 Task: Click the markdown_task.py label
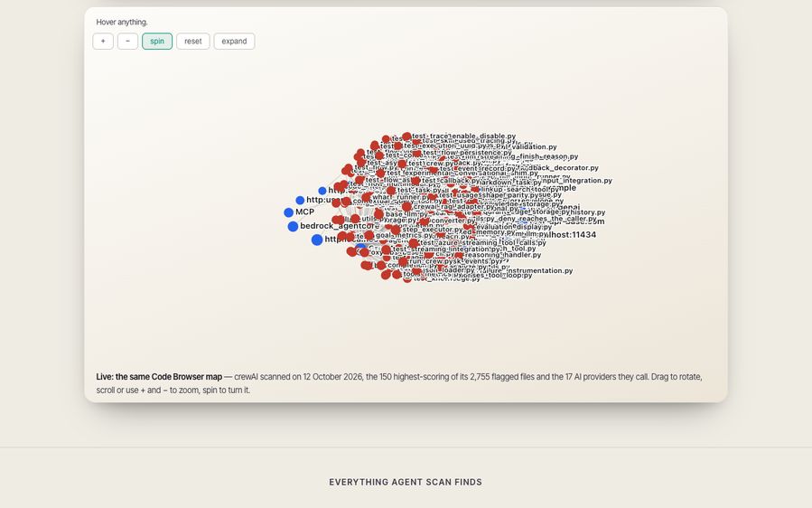(509, 183)
